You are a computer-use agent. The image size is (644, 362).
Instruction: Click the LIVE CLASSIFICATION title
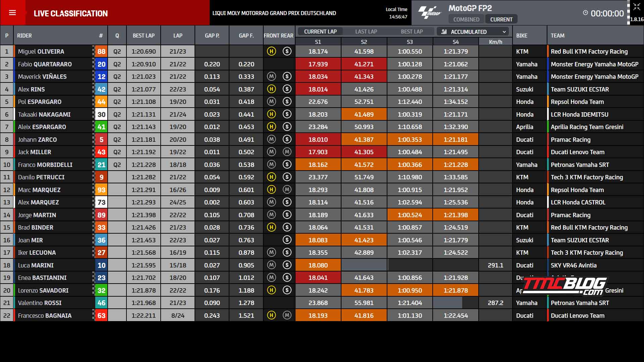[x=71, y=13]
